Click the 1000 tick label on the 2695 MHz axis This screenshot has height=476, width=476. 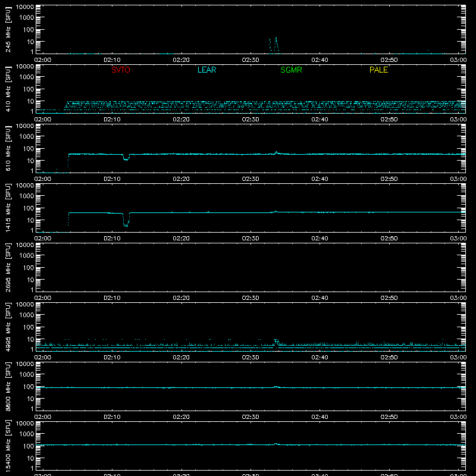(27, 256)
